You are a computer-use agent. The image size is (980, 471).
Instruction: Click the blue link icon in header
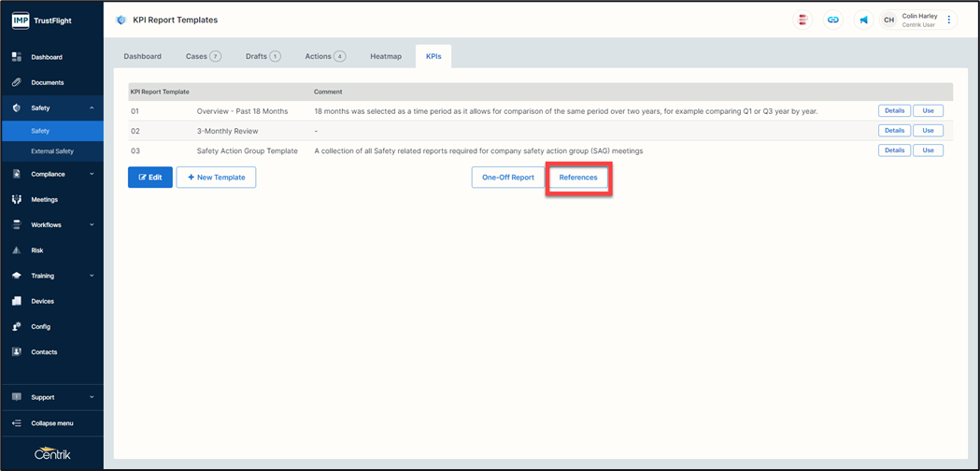click(832, 20)
